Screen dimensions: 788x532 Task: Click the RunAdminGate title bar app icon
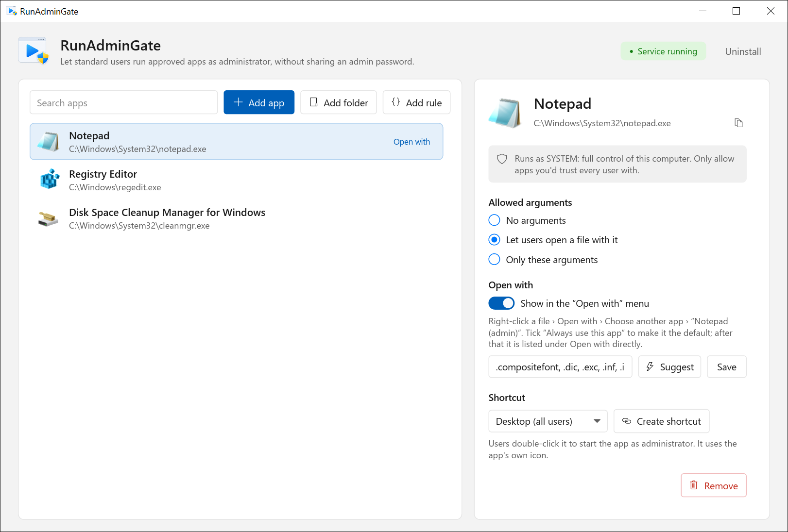coord(12,11)
